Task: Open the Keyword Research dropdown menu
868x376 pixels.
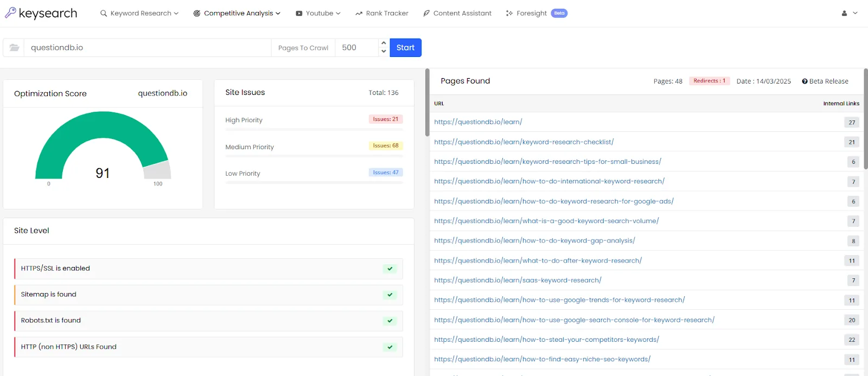Action: click(139, 13)
